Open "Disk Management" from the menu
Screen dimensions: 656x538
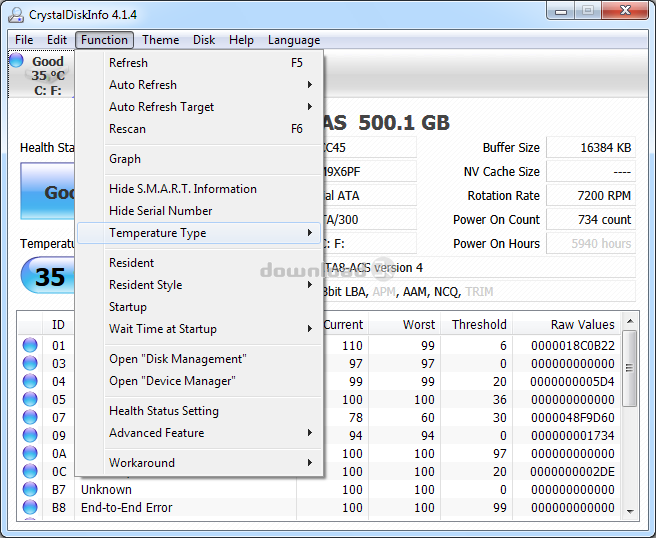point(177,359)
